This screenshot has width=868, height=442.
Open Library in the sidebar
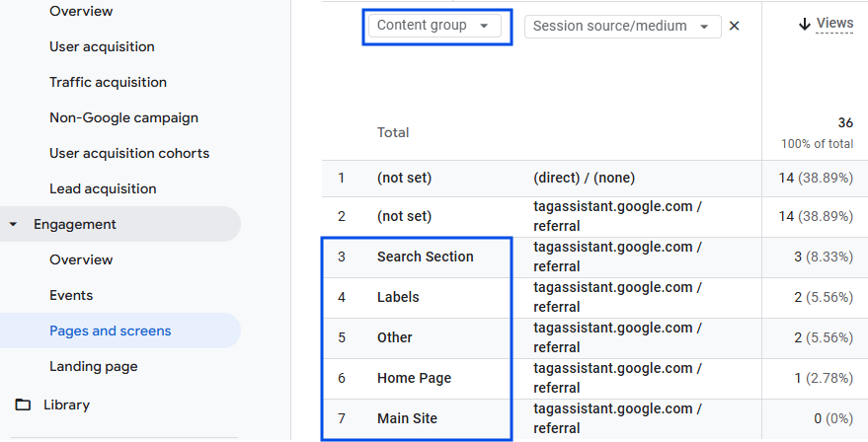(66, 405)
